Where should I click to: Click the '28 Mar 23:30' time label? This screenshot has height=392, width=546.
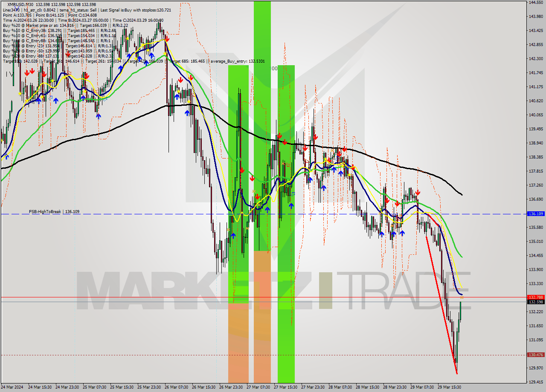(x=395, y=387)
